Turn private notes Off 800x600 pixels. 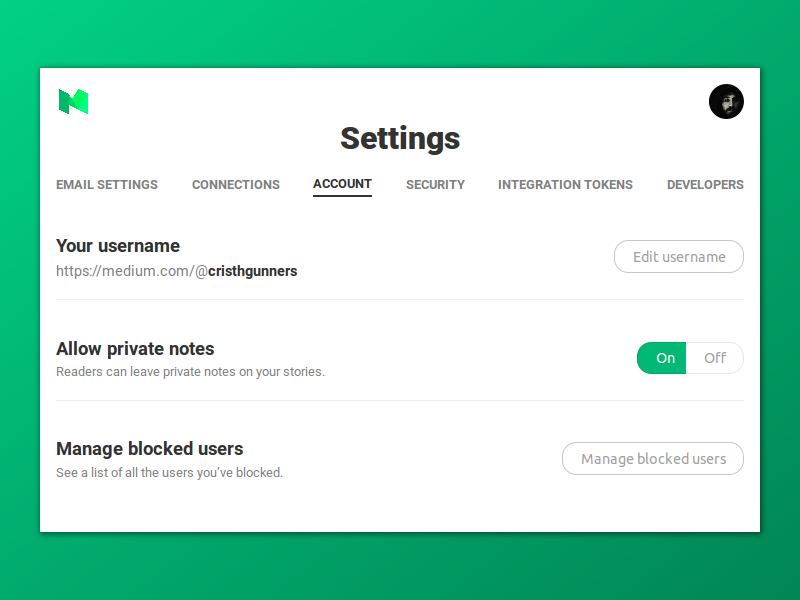coord(715,358)
